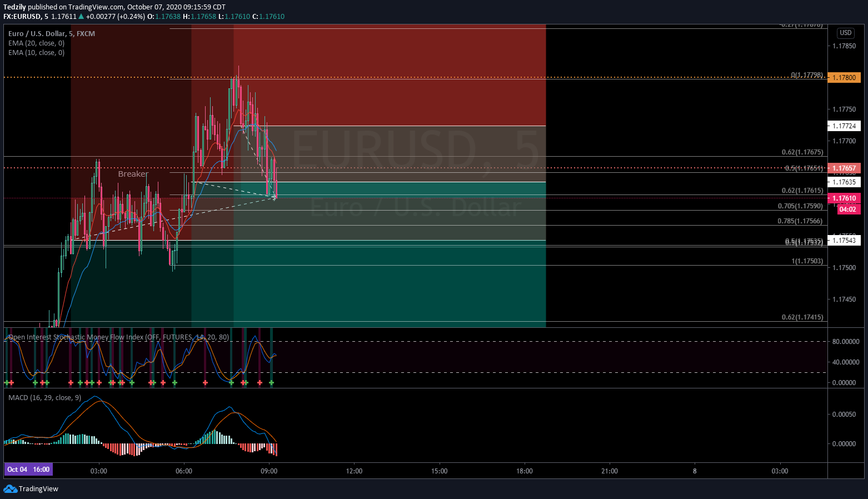Click the Breaker text annotation
Viewport: 868px width, 499px height.
pyautogui.click(x=133, y=174)
